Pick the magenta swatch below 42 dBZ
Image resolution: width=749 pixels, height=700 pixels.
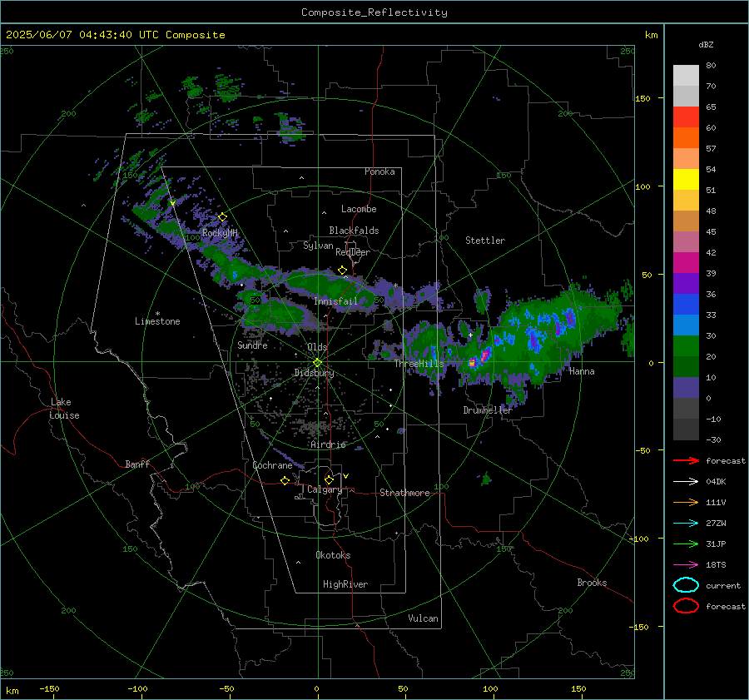tap(686, 262)
